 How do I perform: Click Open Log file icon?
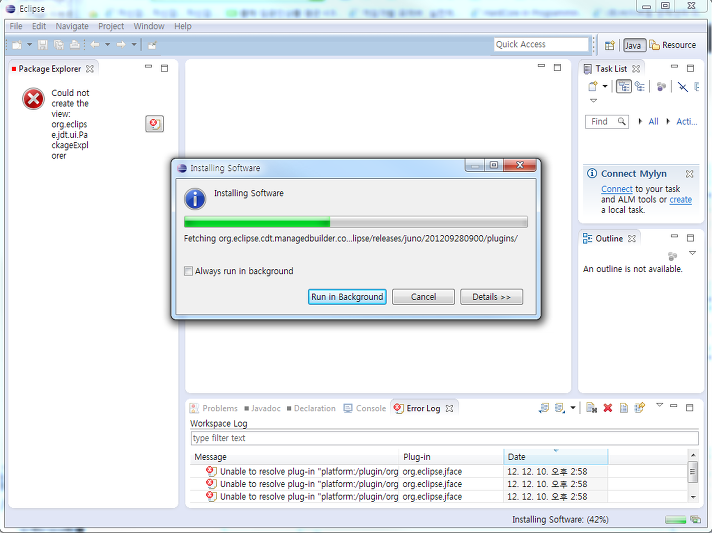[x=624, y=408]
